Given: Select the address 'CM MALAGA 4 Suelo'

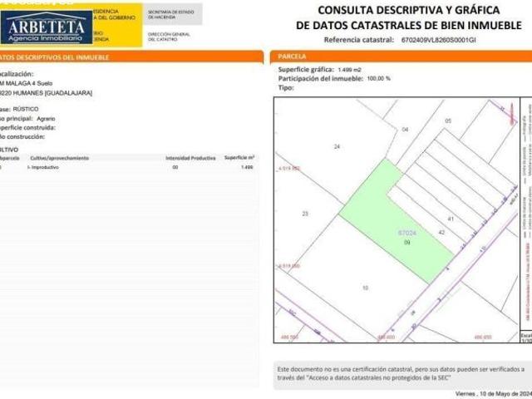Looking at the screenshot, I should tap(26, 83).
